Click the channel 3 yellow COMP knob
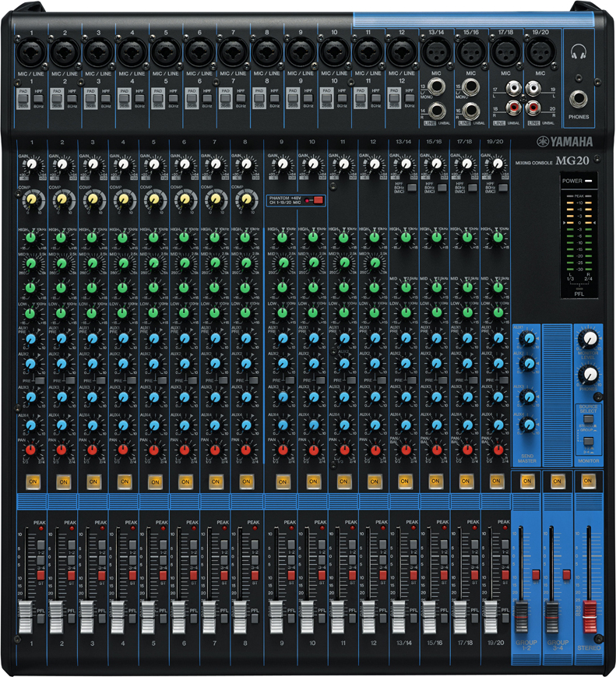Viewport: 616px width, 677px height. 93,199
